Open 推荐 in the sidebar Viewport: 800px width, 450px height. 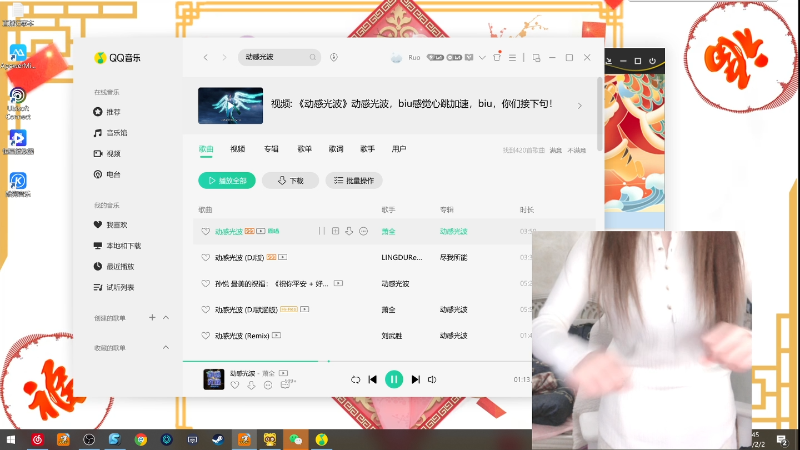[x=107, y=112]
